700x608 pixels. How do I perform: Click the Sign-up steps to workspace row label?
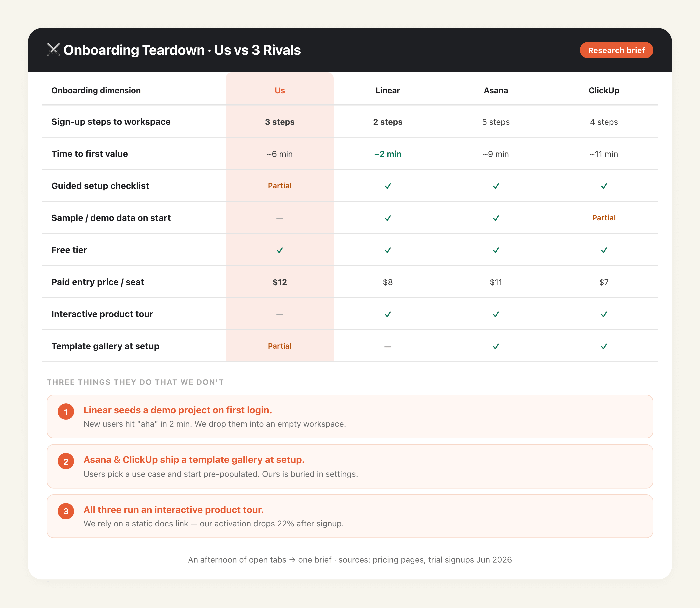(x=111, y=122)
